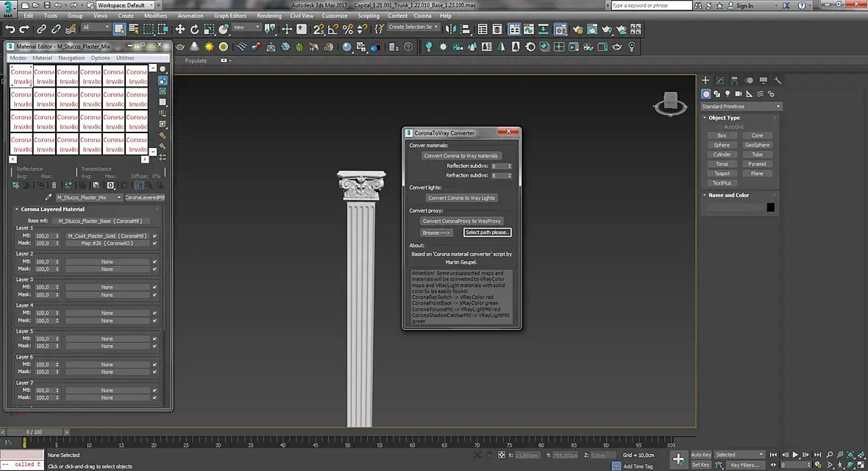Collapse the Object Type rollout
Image resolution: width=868 pixels, height=471 pixels.
725,118
